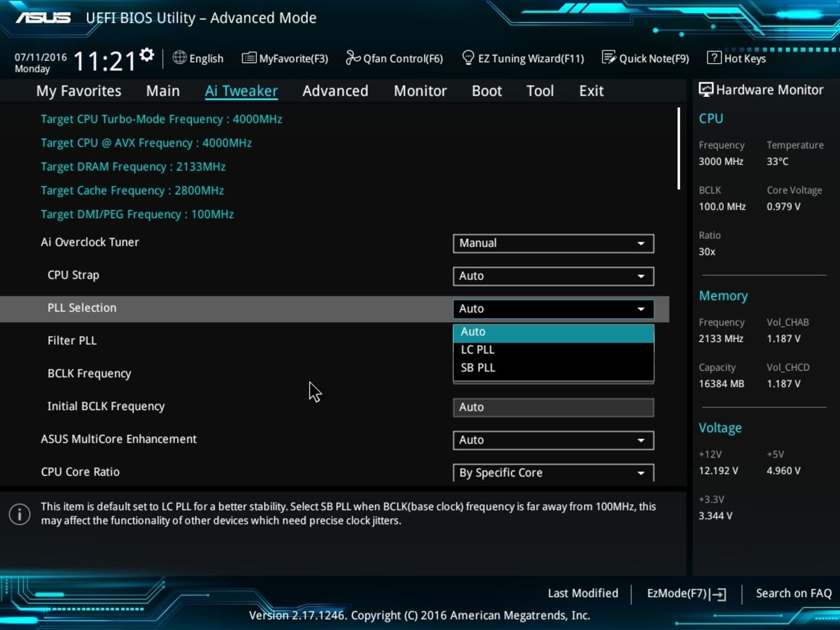840x630 pixels.
Task: Click the Hardware Monitor panel icon
Action: coord(706,90)
